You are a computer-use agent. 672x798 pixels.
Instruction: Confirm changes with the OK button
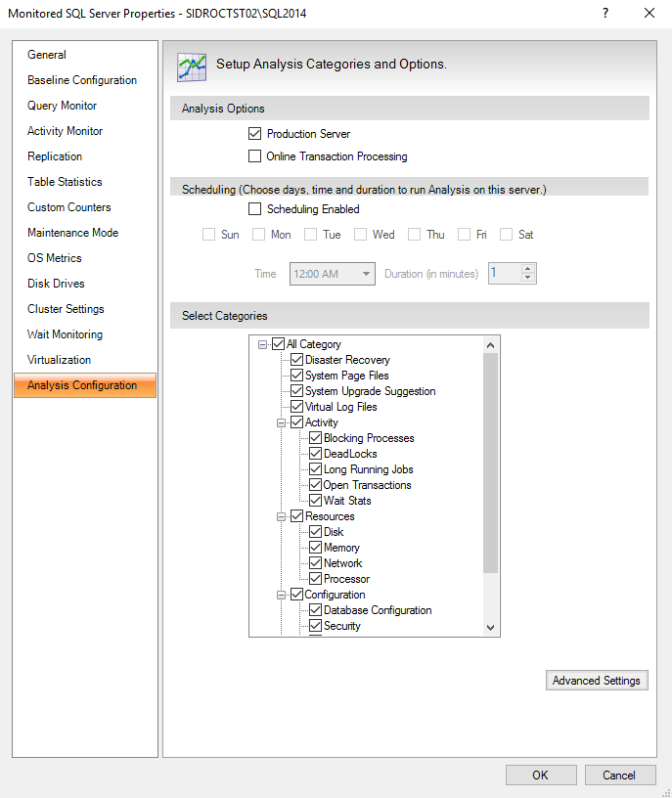tap(541, 776)
